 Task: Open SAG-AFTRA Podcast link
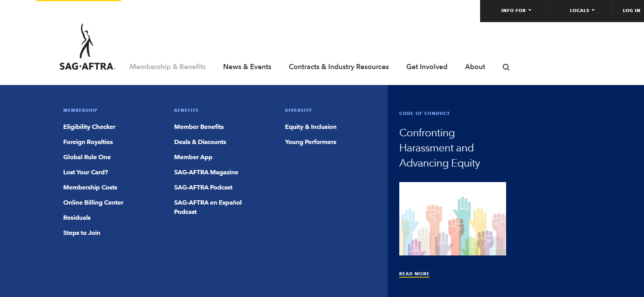[203, 188]
